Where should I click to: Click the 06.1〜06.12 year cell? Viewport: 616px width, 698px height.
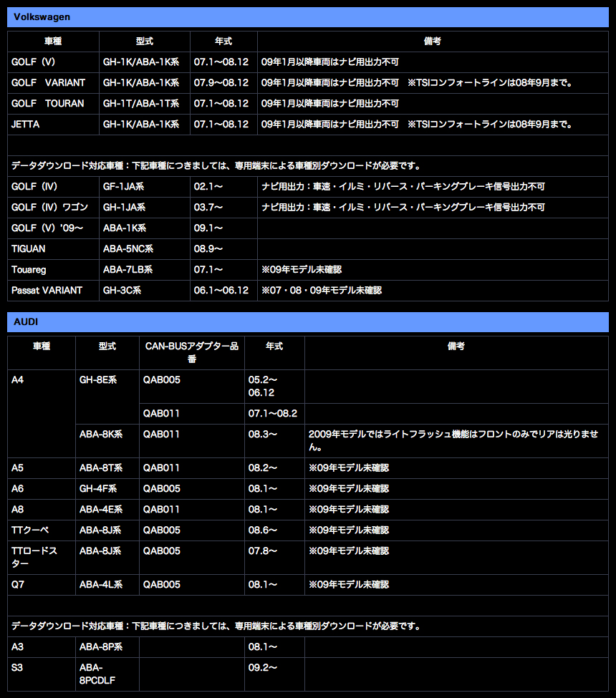click(x=223, y=291)
